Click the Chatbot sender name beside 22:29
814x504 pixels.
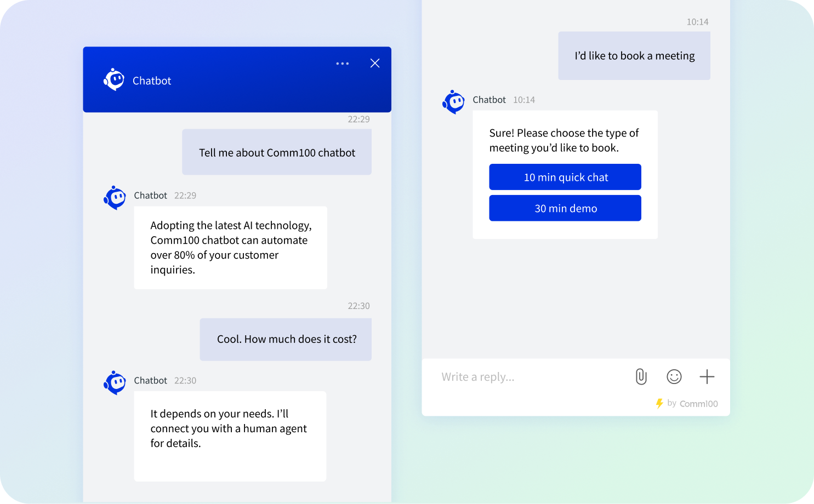point(150,196)
